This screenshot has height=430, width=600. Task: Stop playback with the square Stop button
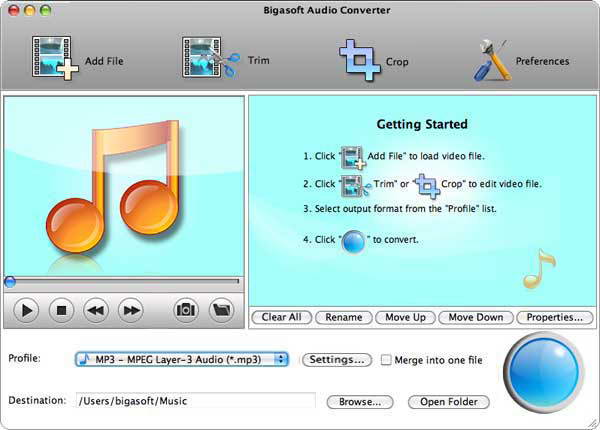[x=61, y=310]
